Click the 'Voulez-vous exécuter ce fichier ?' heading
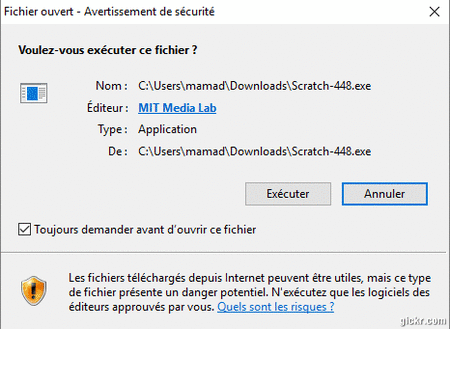450x376 pixels. coord(108,50)
